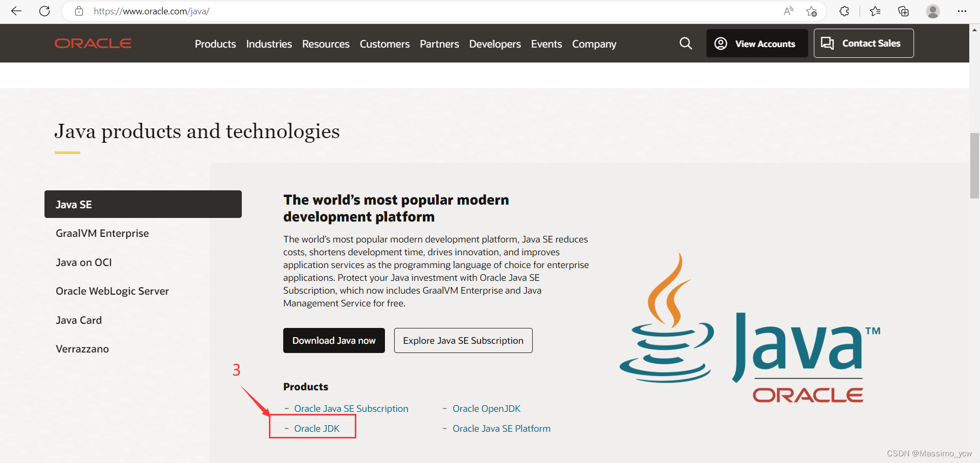Reload the page with the refresh icon
Image resolution: width=980 pixels, height=463 pixels.
pyautogui.click(x=44, y=11)
